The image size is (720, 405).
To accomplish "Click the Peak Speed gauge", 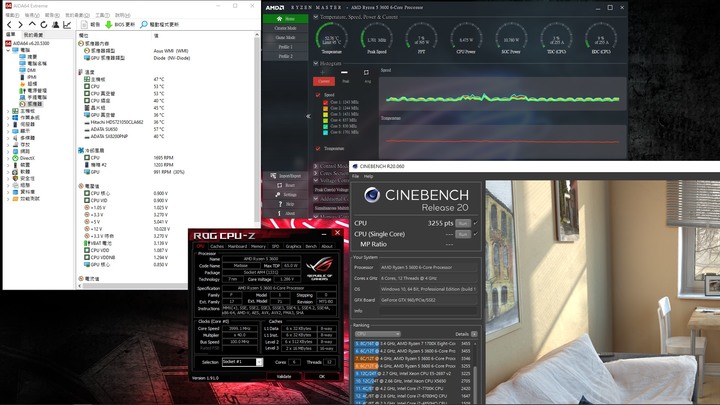I will pyautogui.click(x=377, y=38).
